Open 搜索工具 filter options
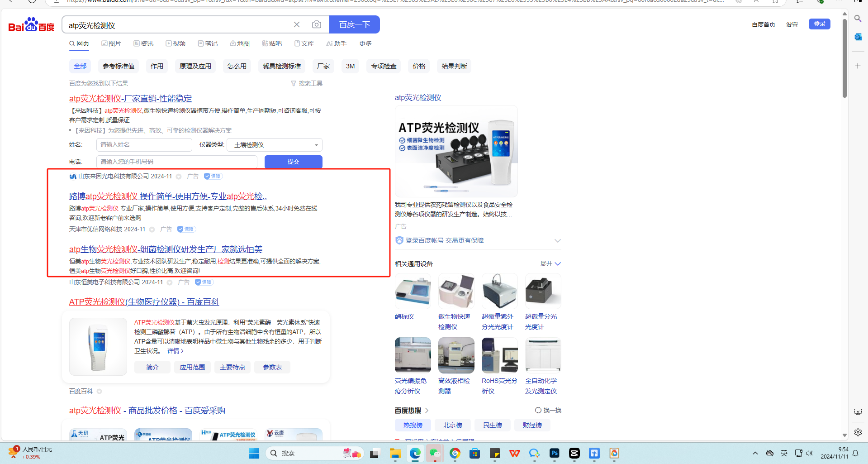Screen dimensions: 868x464 pos(307,83)
